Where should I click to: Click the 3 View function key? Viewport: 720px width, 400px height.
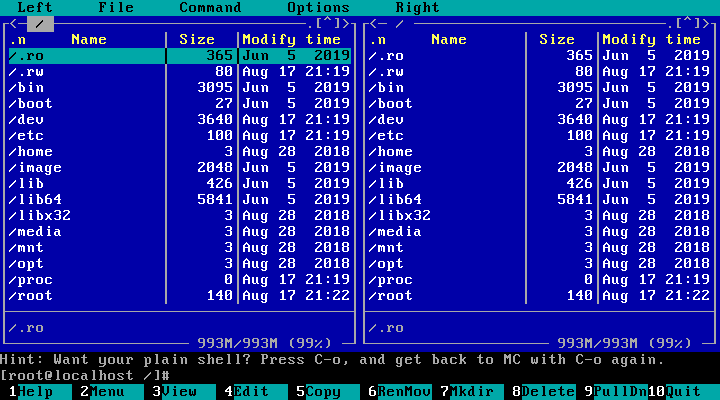(184, 391)
